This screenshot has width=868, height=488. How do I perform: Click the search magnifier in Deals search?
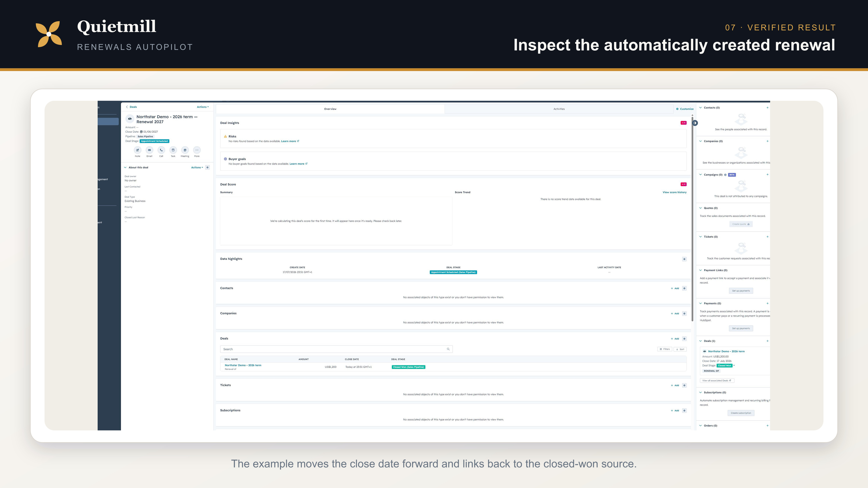[x=448, y=349]
